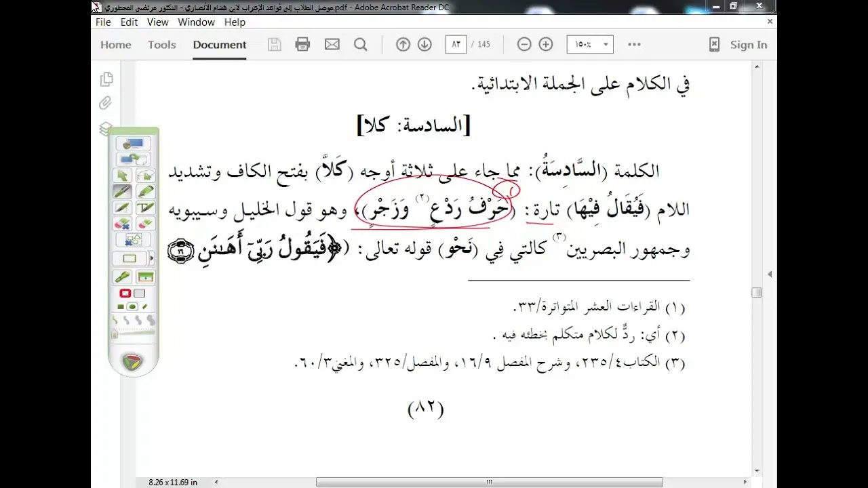Open the shapes drawing tool

pyautogui.click(x=134, y=239)
